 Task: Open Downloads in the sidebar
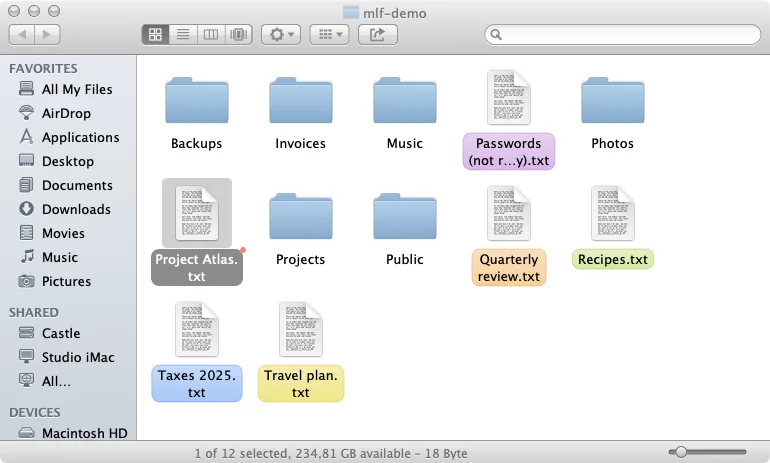[x=68, y=210]
